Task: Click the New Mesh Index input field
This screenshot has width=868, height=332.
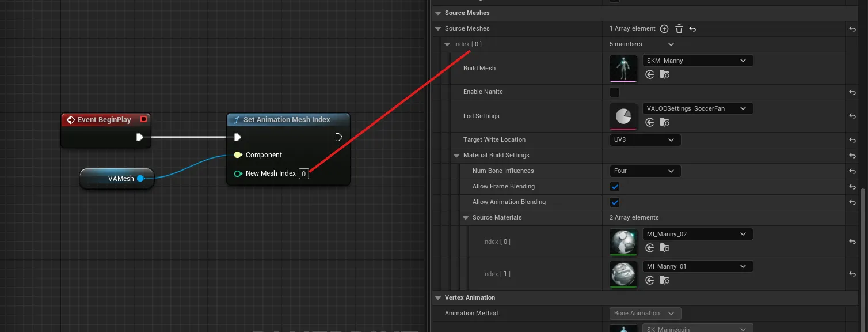Action: (x=303, y=173)
